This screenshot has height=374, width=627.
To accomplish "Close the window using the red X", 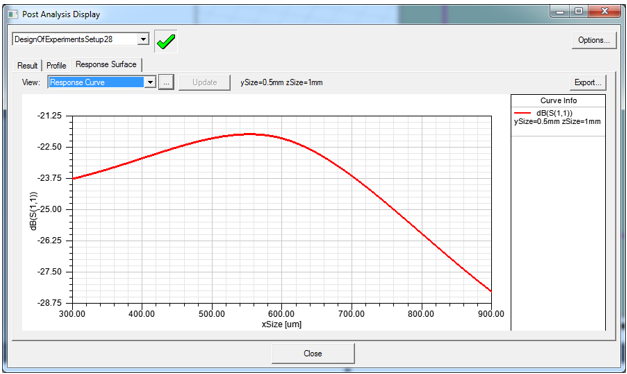I will click(604, 12).
